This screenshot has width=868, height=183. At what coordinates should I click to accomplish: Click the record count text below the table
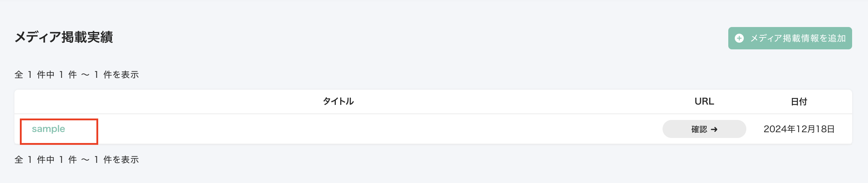(x=77, y=160)
